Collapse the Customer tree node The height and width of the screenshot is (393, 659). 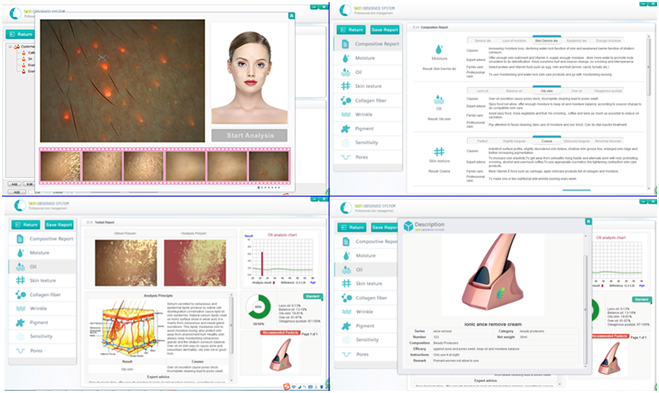(11, 46)
